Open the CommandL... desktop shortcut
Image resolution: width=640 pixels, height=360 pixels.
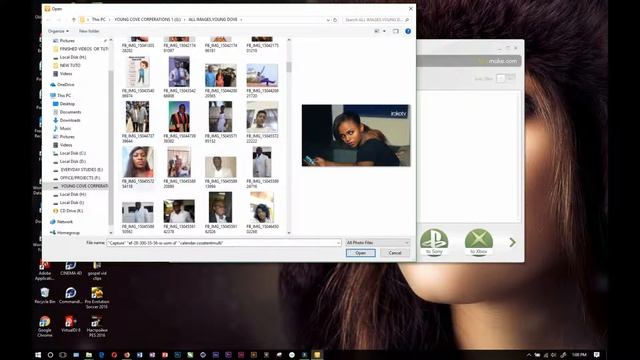click(71, 296)
